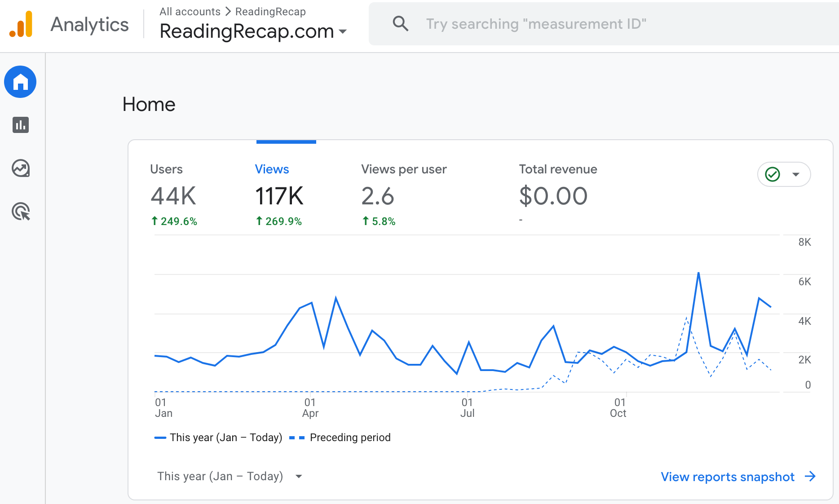Click All accounts breadcrumb link
This screenshot has width=839, height=504.
click(190, 11)
